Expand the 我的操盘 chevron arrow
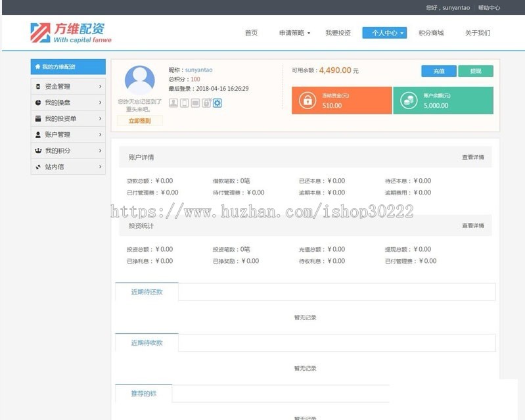Screen dimensions: 525x420 100,103
